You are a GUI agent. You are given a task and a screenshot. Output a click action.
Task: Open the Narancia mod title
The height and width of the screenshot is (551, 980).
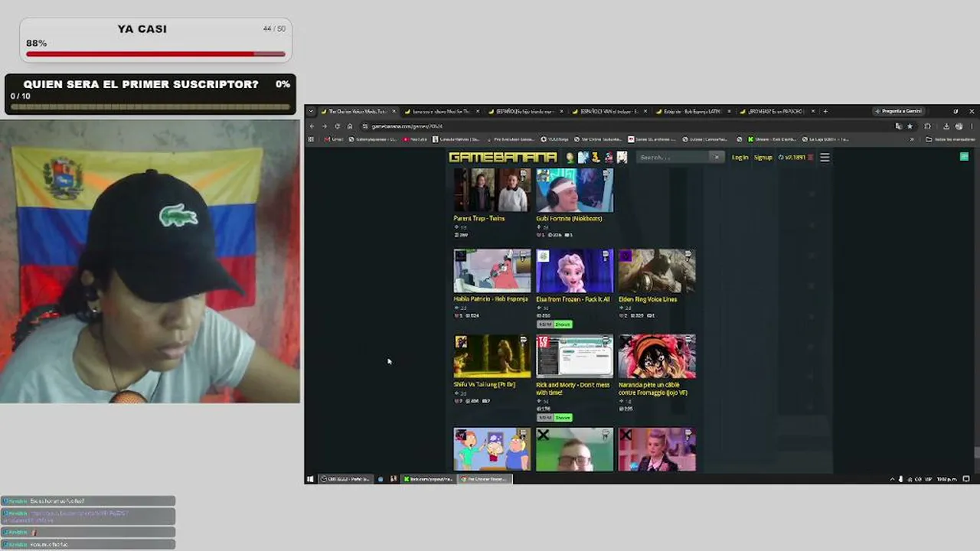pos(653,389)
